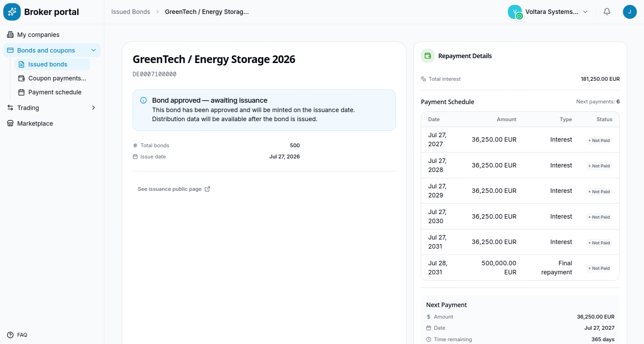This screenshot has height=344, width=644.
Task: Select the ISIN code DE0007100000
Action: (154, 74)
